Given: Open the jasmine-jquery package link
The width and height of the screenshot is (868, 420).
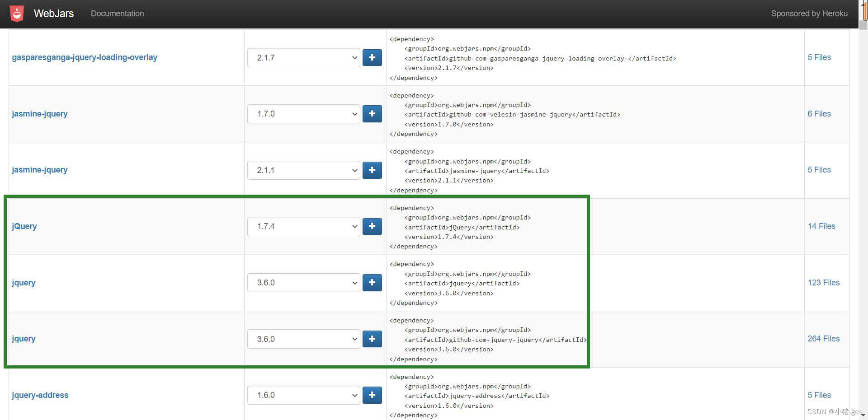Looking at the screenshot, I should coord(39,113).
